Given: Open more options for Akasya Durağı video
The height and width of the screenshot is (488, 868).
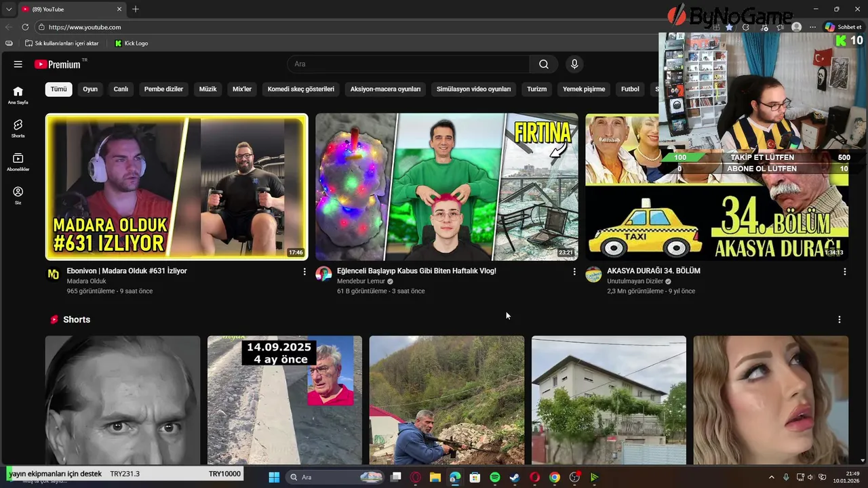Looking at the screenshot, I should (x=844, y=272).
